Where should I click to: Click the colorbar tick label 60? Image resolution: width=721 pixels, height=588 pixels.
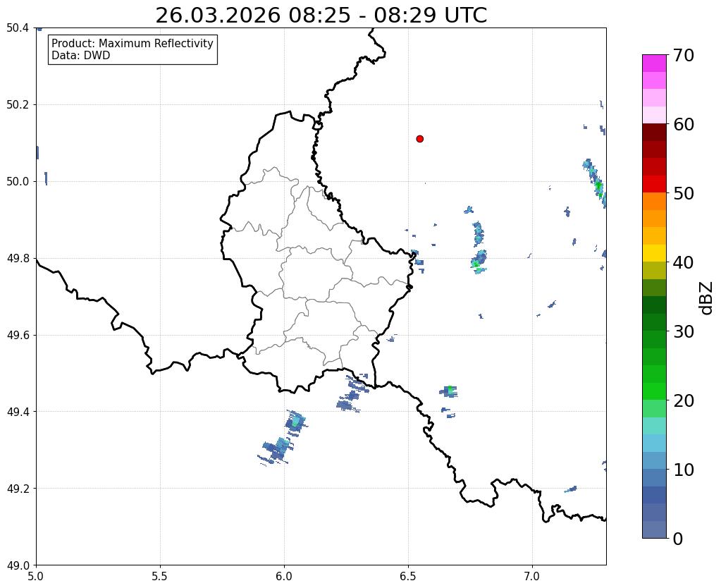pos(684,124)
